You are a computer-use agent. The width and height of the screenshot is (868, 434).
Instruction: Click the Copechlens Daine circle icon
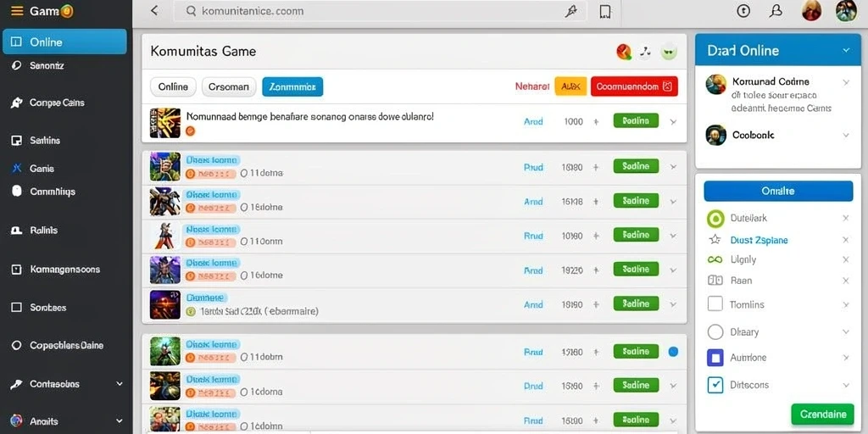(17, 346)
